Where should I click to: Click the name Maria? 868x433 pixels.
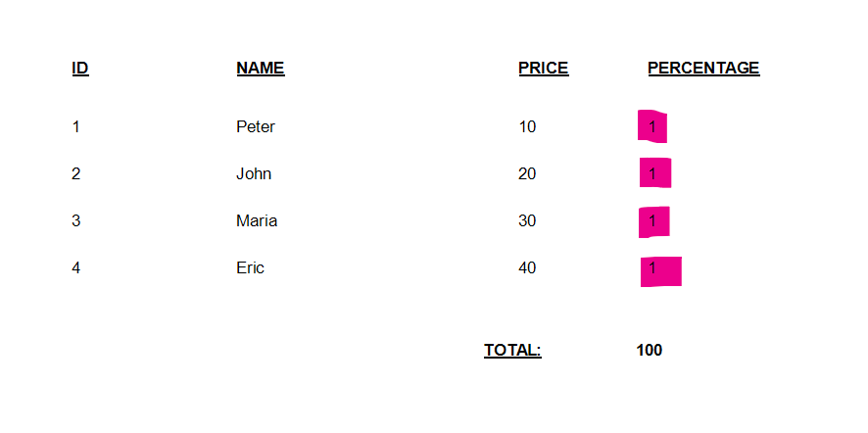point(257,221)
